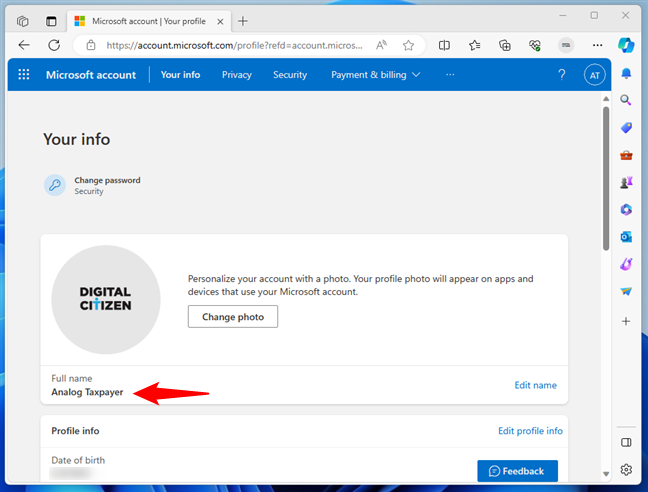Screen dimensions: 648x492
Task: Open Browser essentials heart icon
Action: pos(535,45)
